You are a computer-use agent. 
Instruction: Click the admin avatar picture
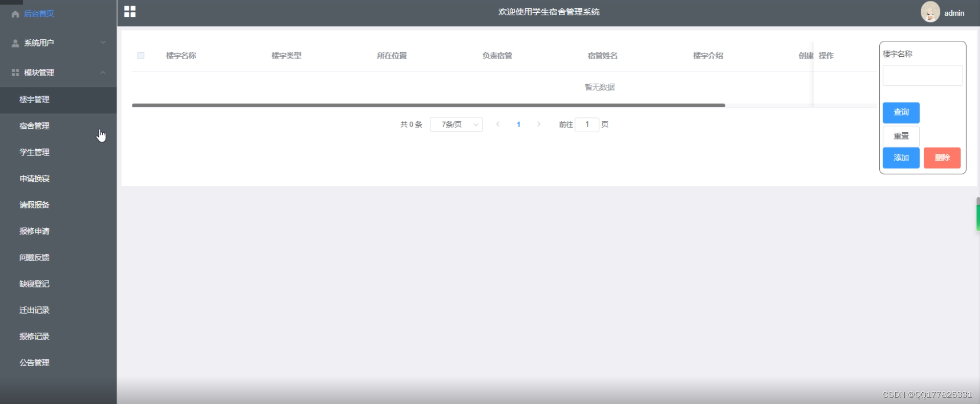[x=930, y=12]
